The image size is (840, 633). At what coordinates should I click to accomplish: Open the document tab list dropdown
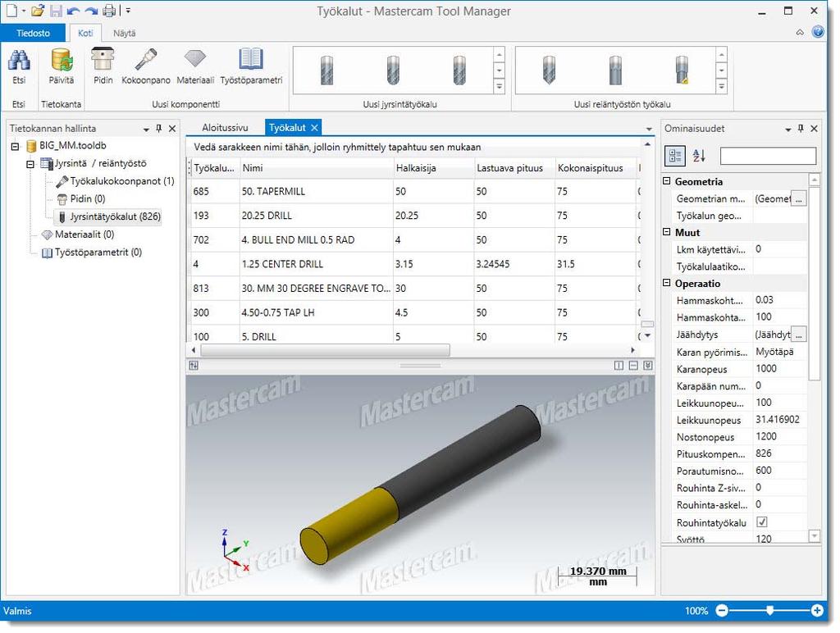(x=649, y=129)
